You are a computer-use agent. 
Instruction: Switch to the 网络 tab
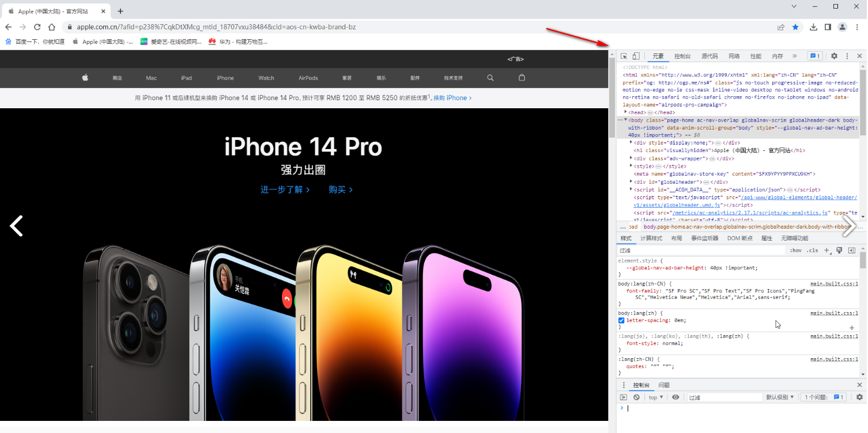click(734, 56)
